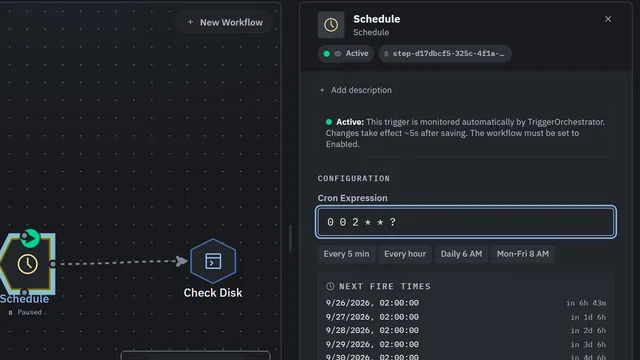Apply the Every hour preset
Image resolution: width=640 pixels, height=360 pixels.
click(404, 254)
